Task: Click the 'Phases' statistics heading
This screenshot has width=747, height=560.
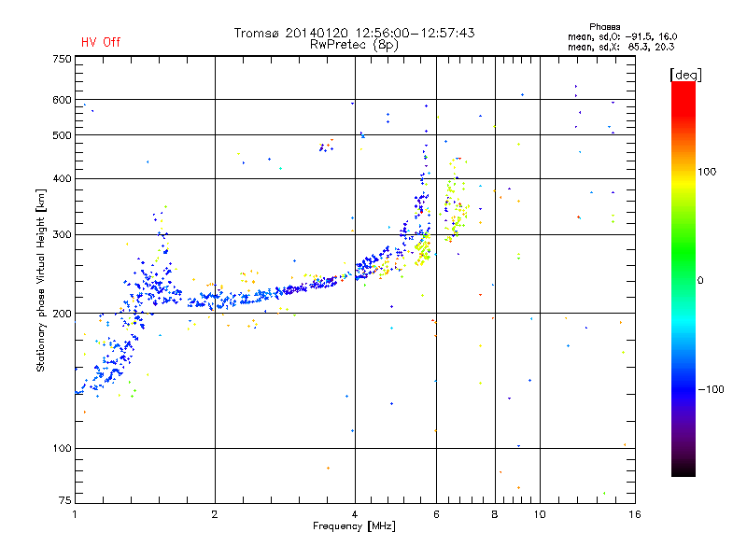Action: click(x=604, y=27)
